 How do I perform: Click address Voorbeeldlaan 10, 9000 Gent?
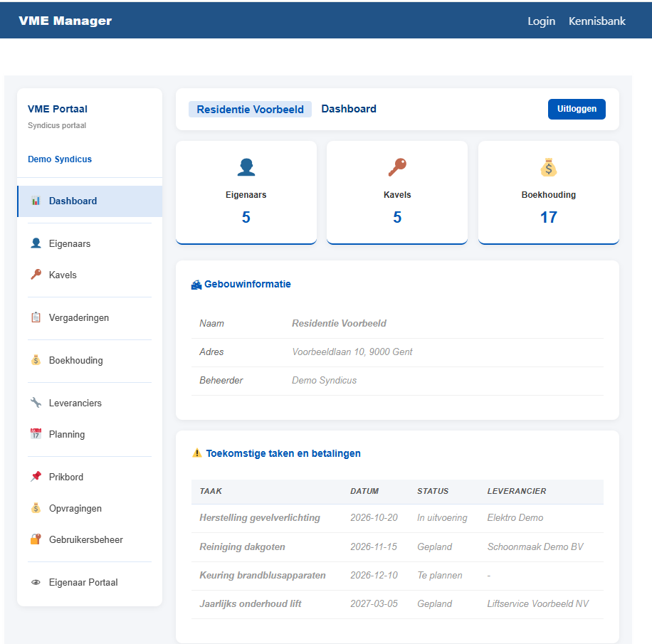(x=352, y=352)
